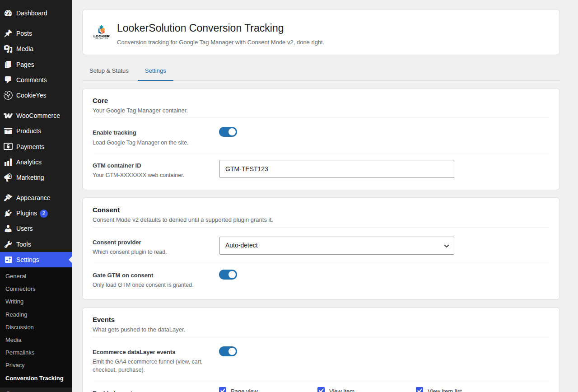Click the 'Consent provider' label
Viewport: 578px width, 392px height.
coord(117,242)
